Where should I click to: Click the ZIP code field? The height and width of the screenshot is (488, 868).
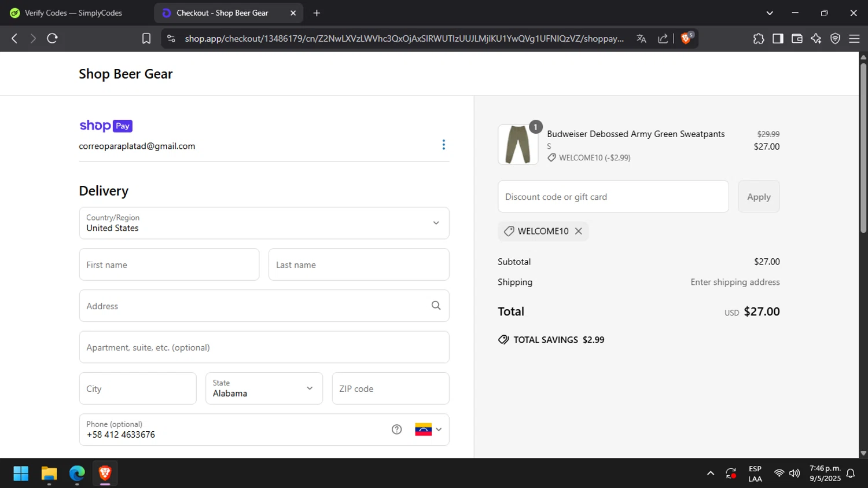click(391, 388)
